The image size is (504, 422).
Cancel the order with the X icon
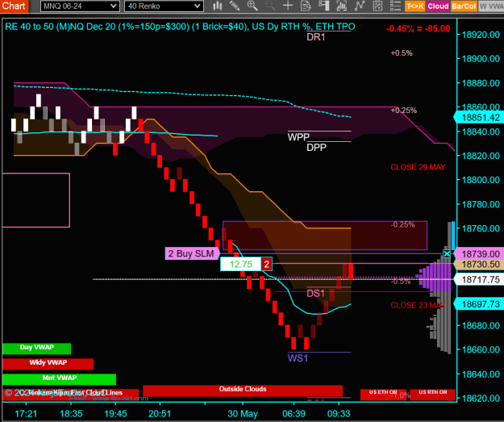click(447, 254)
